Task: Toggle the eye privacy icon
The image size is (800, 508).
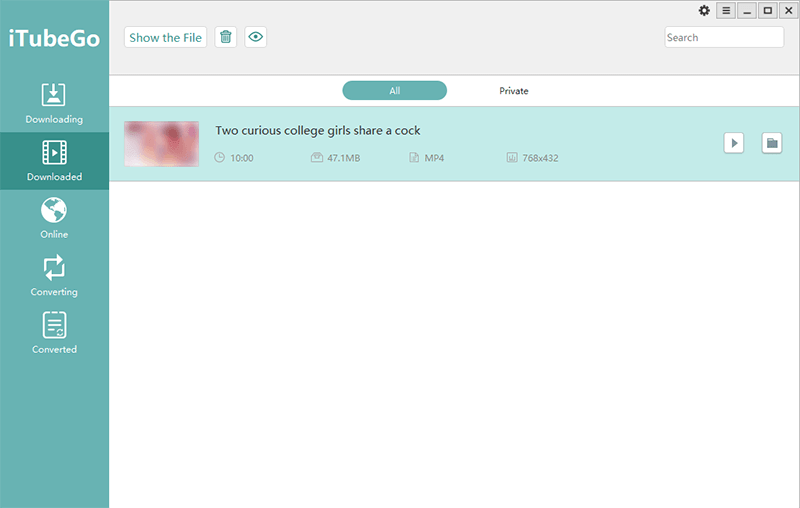Action: [256, 37]
